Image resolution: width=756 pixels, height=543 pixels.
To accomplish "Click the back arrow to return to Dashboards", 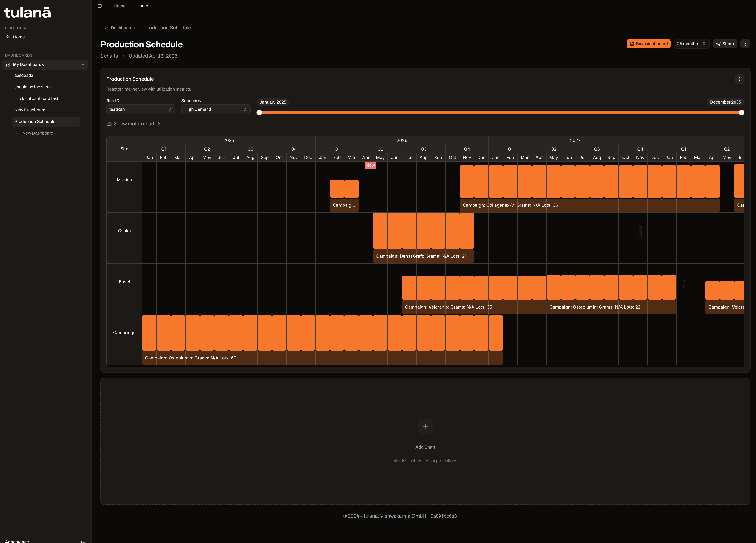I will [106, 28].
